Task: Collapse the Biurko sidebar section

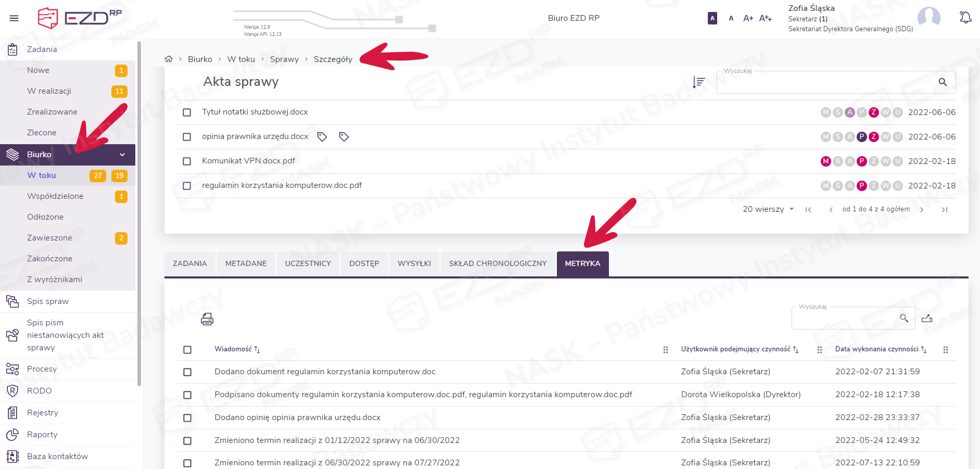Action: tap(122, 155)
